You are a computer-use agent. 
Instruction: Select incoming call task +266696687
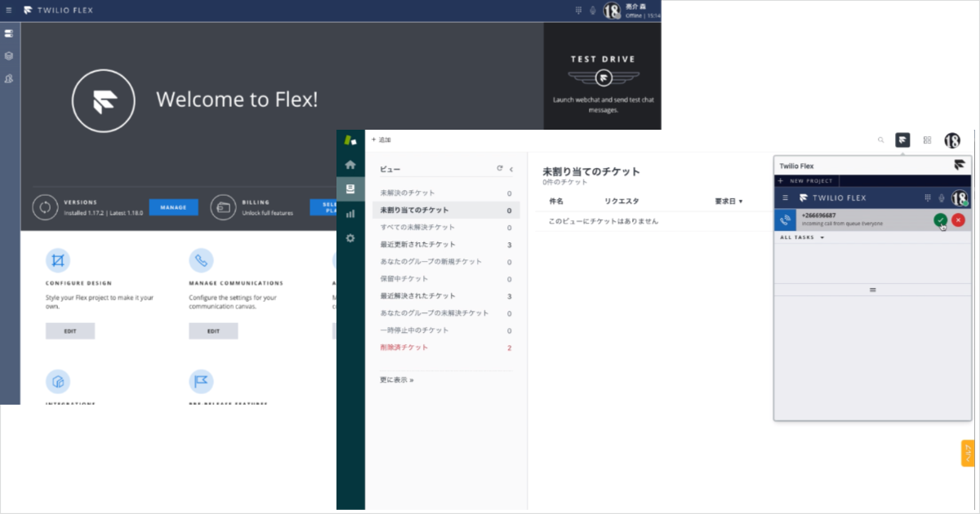[x=872, y=219]
